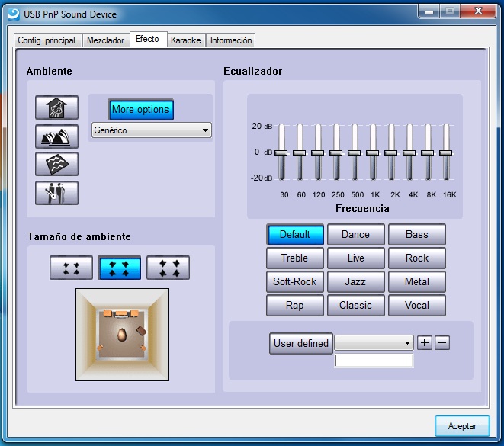Choose the small room size icon
Screen dimensions: 504x446
point(71,268)
